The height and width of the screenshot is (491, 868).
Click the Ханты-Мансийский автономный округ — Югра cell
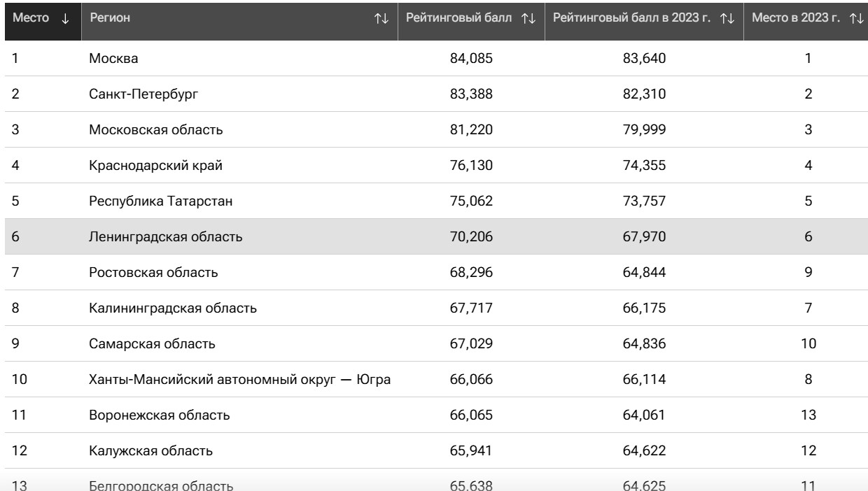(x=239, y=380)
